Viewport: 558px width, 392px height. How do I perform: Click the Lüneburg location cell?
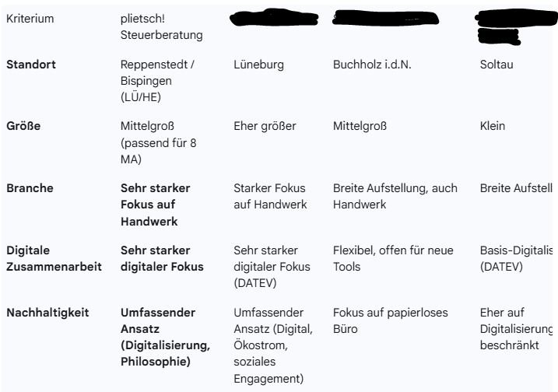[255, 64]
